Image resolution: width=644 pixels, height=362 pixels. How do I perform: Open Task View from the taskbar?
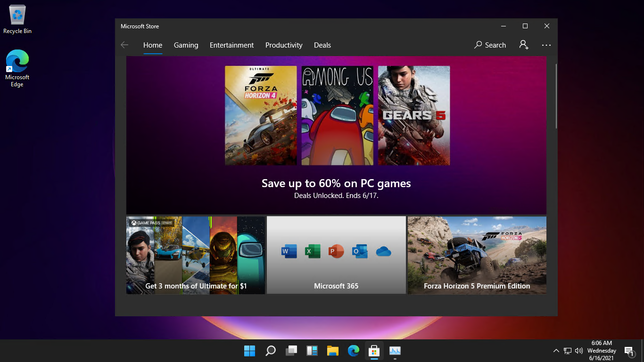[x=291, y=351]
